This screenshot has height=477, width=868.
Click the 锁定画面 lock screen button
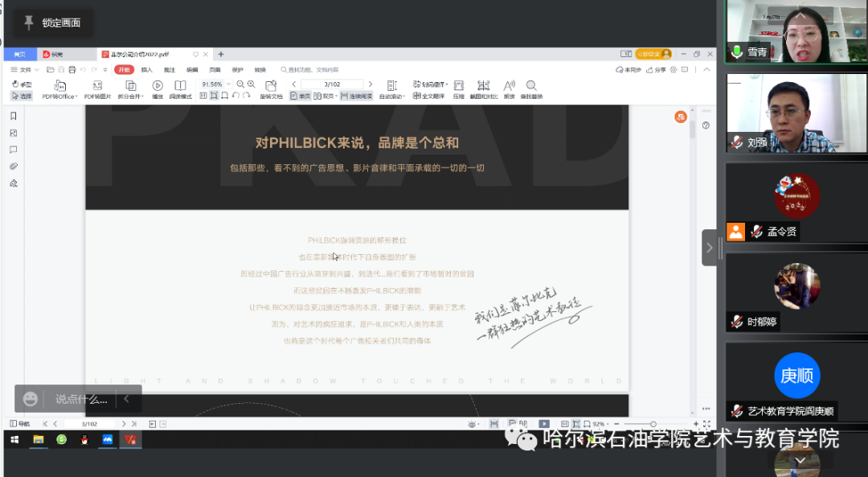[x=53, y=23]
